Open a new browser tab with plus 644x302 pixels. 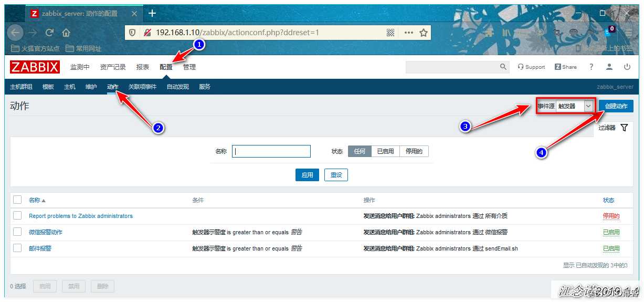tap(152, 13)
